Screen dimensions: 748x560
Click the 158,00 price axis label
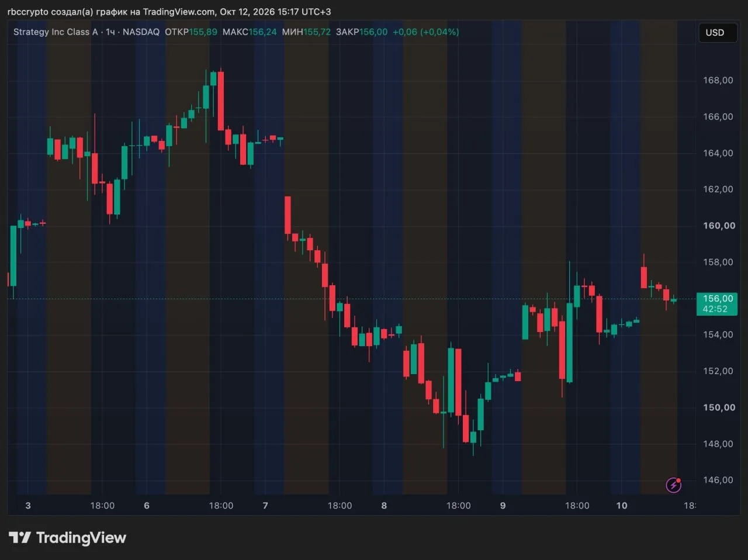click(x=718, y=262)
